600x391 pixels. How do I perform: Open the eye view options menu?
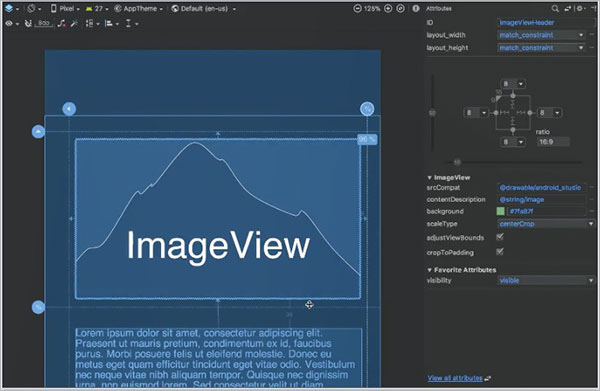pyautogui.click(x=11, y=24)
